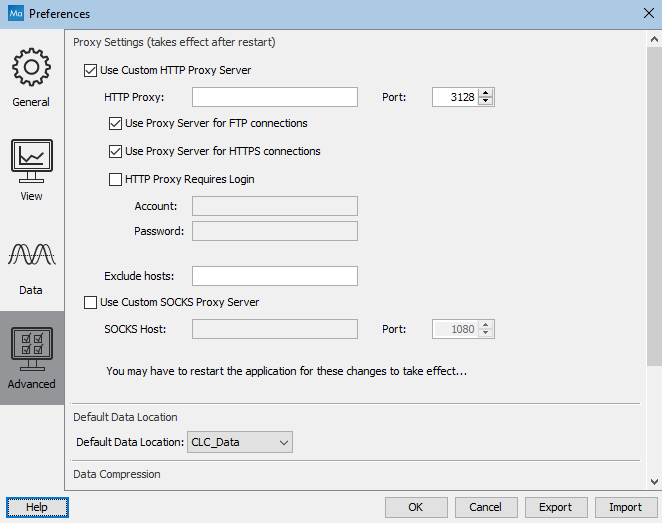Click the Import button

pos(626,507)
